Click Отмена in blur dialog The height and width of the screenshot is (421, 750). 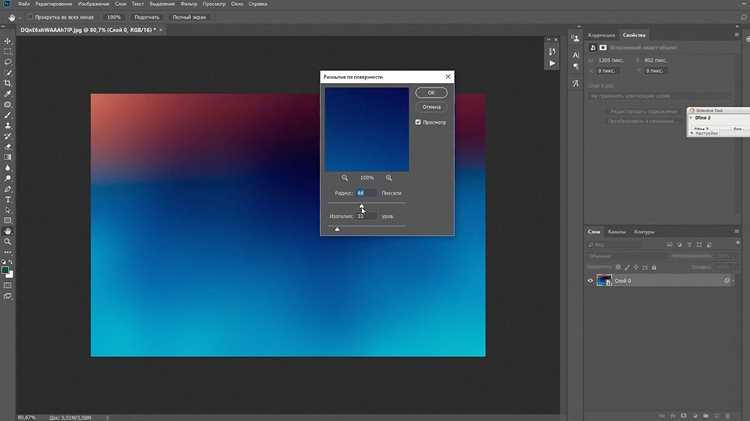pos(431,107)
